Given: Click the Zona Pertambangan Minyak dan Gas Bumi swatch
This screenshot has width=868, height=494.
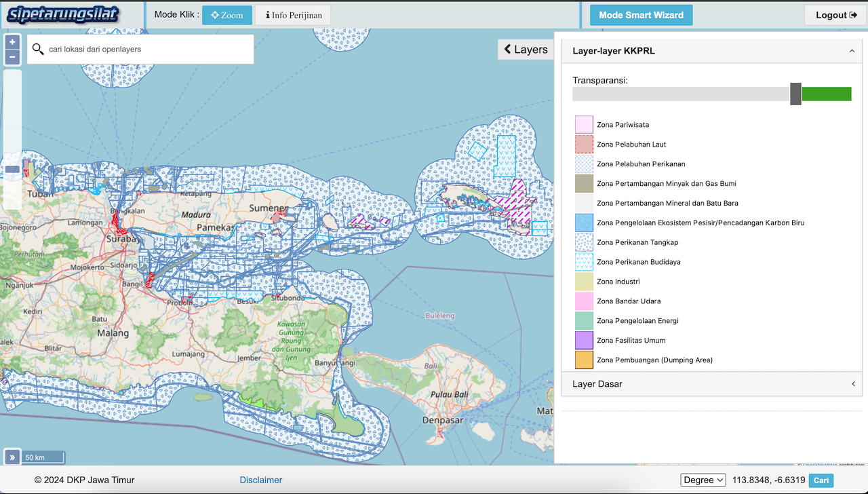Looking at the screenshot, I should 584,184.
